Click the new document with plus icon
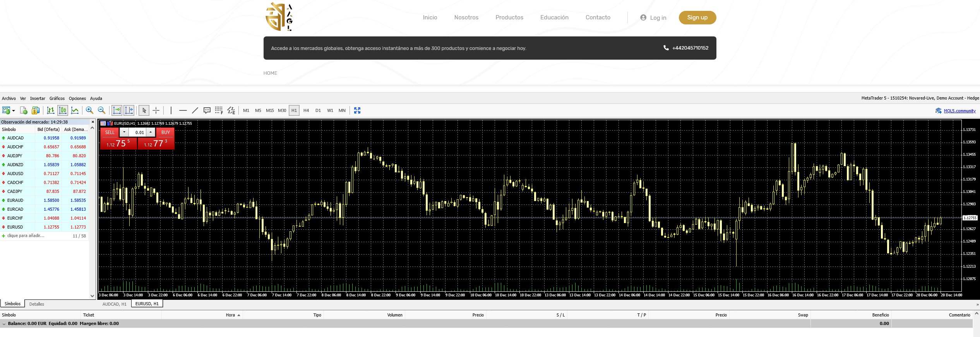Viewport: 980px width, 337px height. click(24, 110)
